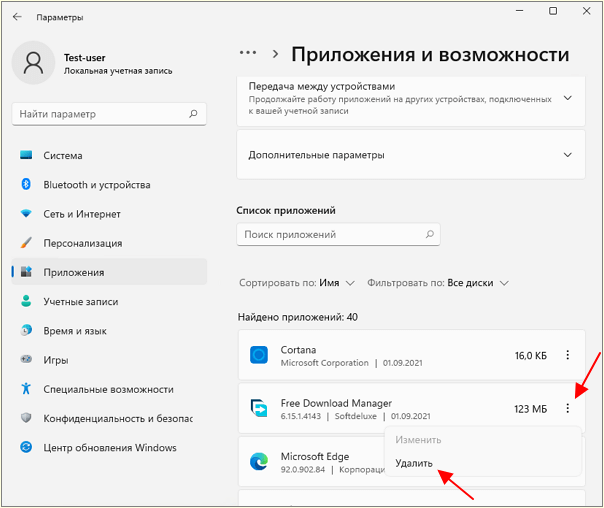Click the Персонализация brush icon

click(x=26, y=243)
